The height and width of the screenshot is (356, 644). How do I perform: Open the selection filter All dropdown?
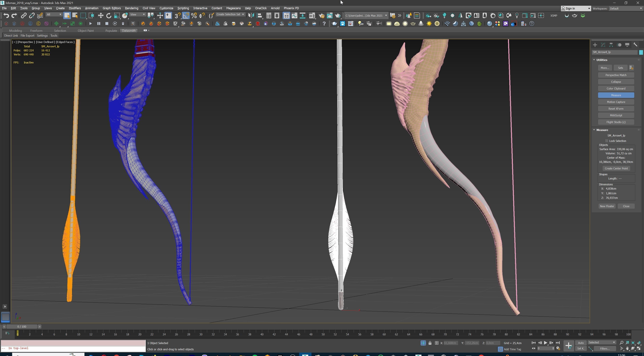pos(54,14)
